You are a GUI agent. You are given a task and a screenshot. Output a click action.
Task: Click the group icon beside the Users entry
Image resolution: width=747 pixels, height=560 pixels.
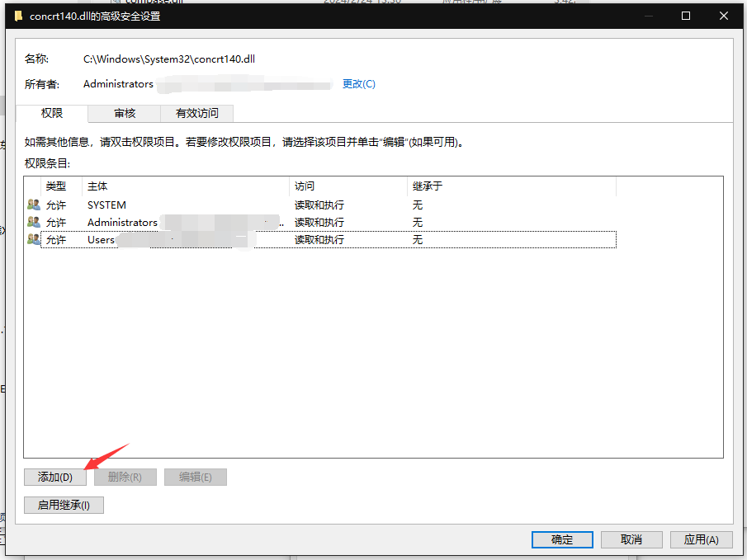(x=33, y=239)
